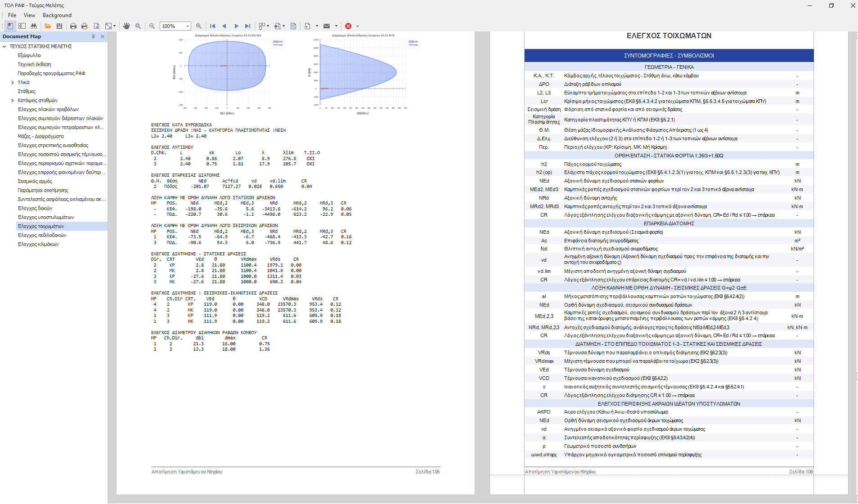Click the print icon

tap(73, 26)
